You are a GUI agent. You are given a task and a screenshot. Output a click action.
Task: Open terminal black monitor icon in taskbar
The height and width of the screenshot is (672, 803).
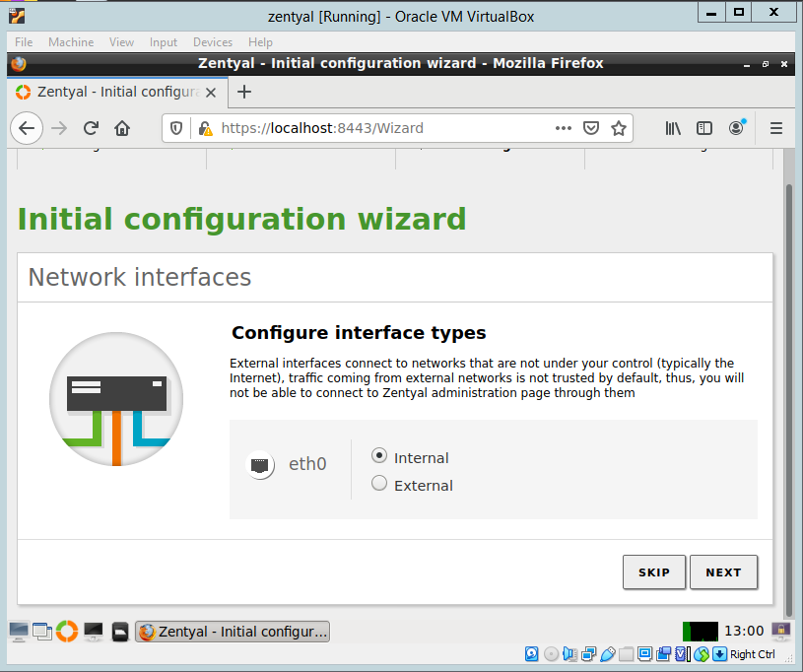pos(94,632)
